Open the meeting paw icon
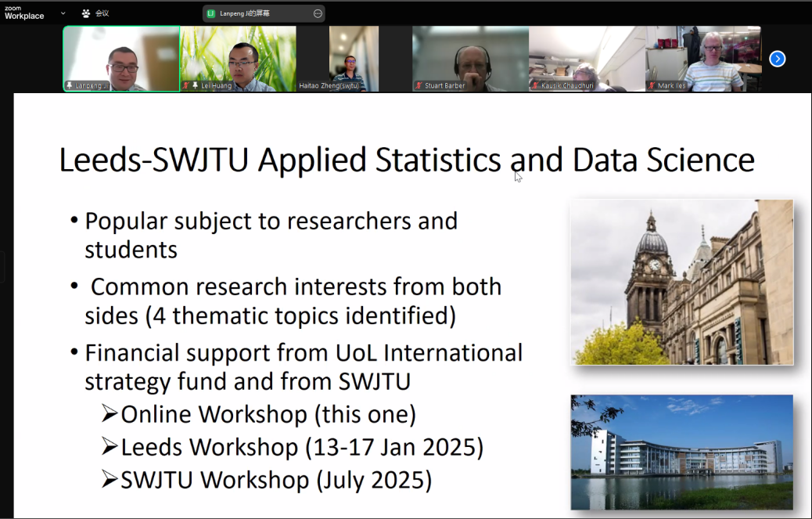Viewport: 812px width, 519px height. click(86, 13)
